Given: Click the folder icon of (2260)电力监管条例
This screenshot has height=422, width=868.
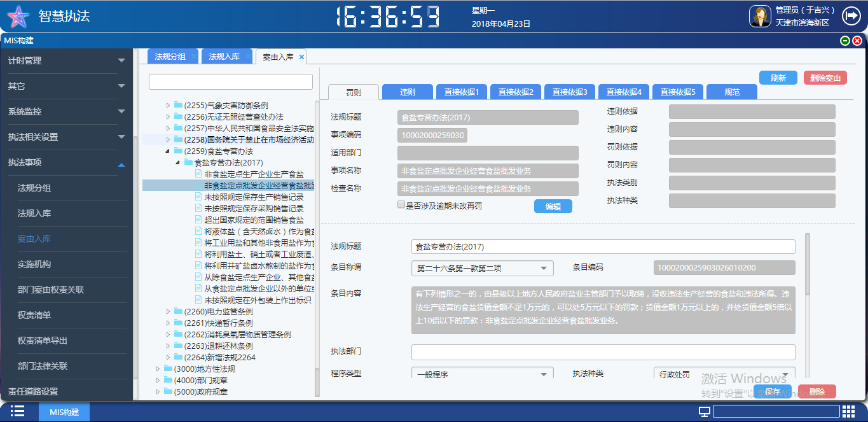Looking at the screenshot, I should click(178, 312).
